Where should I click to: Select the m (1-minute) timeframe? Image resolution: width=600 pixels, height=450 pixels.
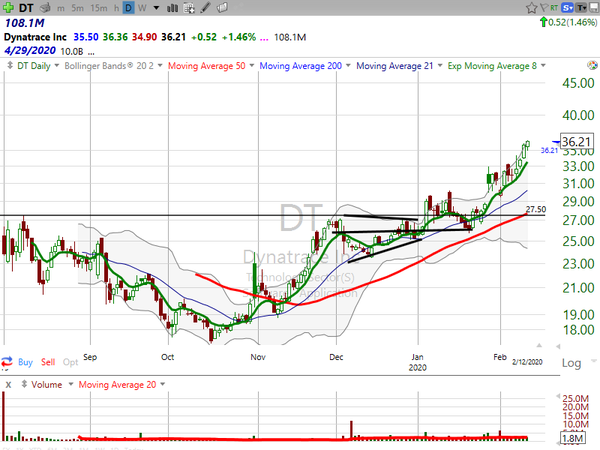60,8
